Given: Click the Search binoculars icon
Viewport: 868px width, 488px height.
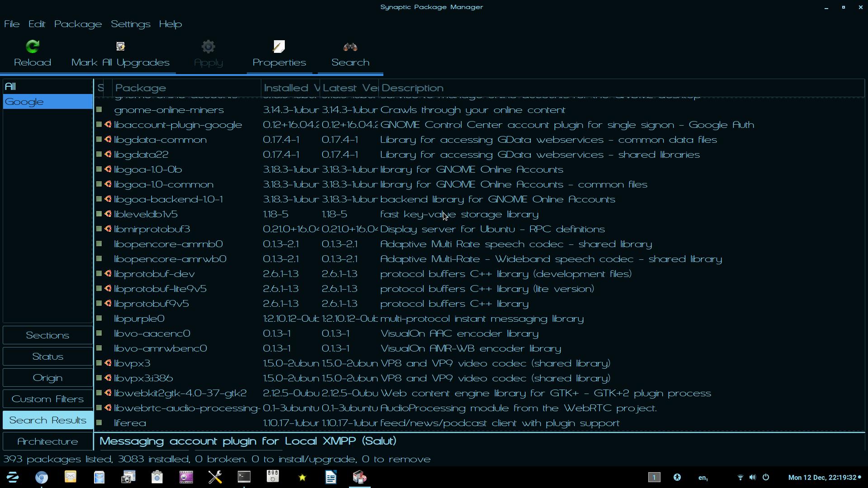Looking at the screenshot, I should coord(350,47).
